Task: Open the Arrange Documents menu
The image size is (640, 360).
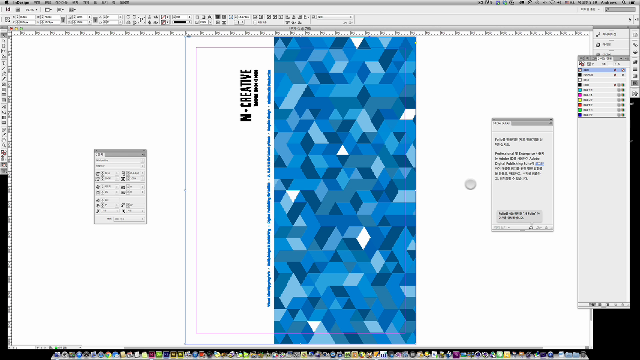Action: tap(73, 9)
